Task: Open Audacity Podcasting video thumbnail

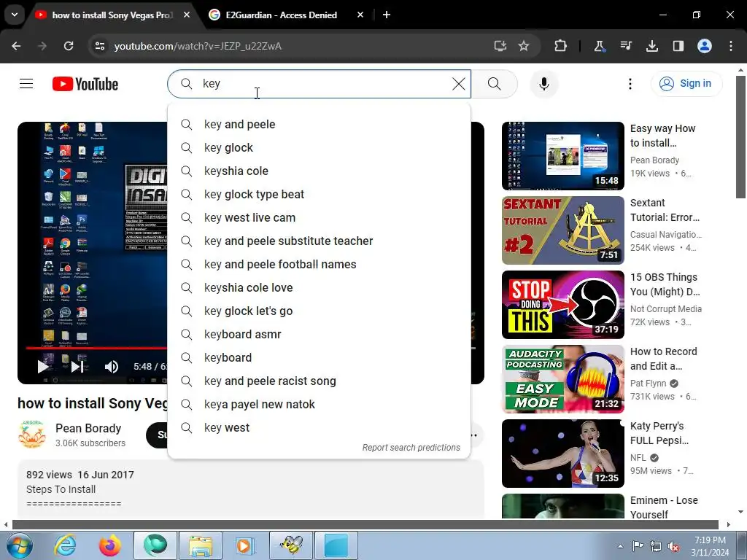Action: (x=562, y=378)
